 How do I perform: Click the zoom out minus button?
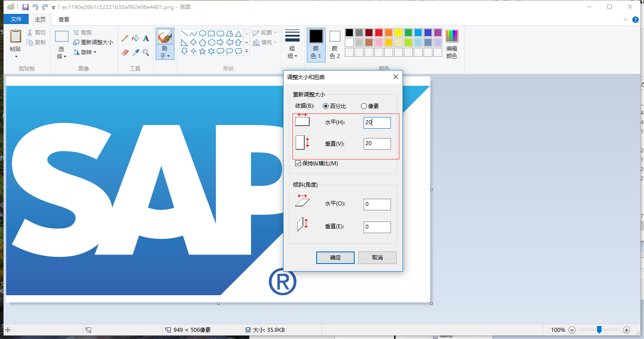pos(572,330)
